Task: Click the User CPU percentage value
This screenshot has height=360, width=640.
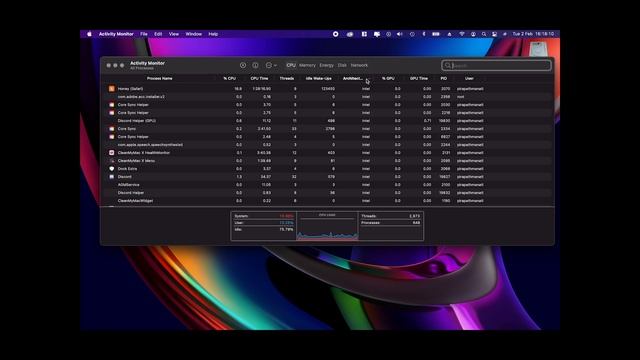Action: point(286,223)
